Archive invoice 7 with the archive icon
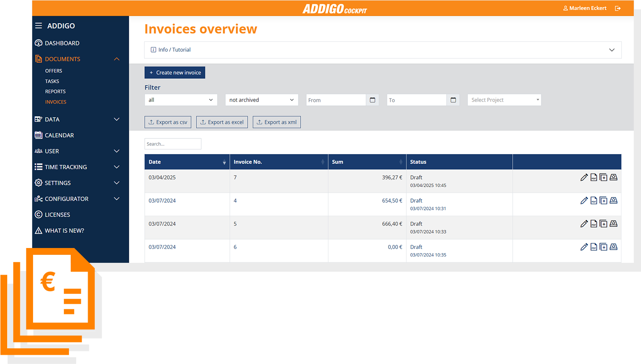The width and height of the screenshot is (641, 364). pos(613,177)
